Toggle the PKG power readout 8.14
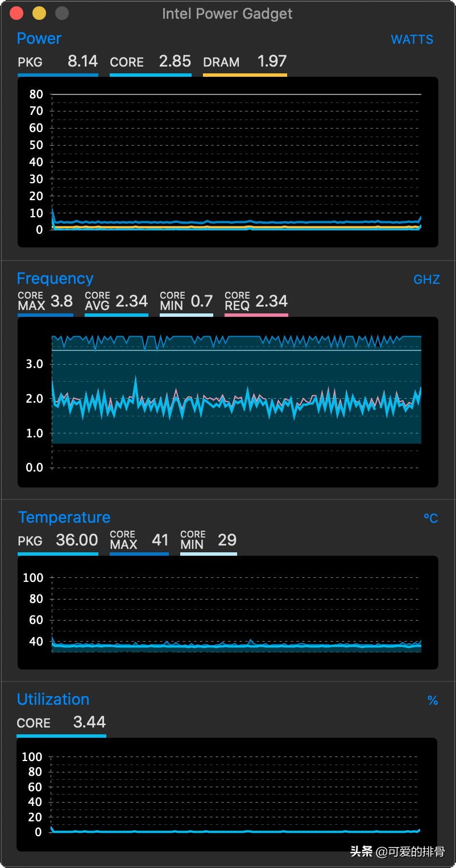The width and height of the screenshot is (456, 868). [82, 61]
